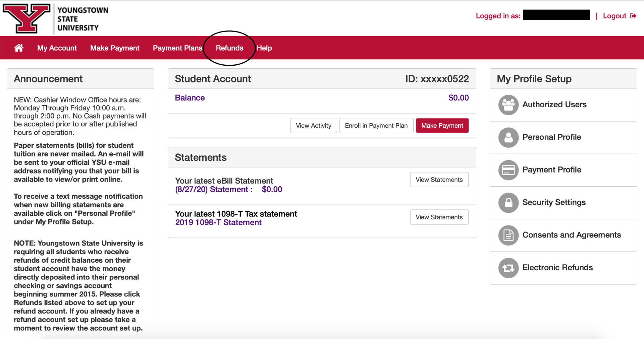
Task: Click Enroll in Payment Plan button
Action: [376, 126]
